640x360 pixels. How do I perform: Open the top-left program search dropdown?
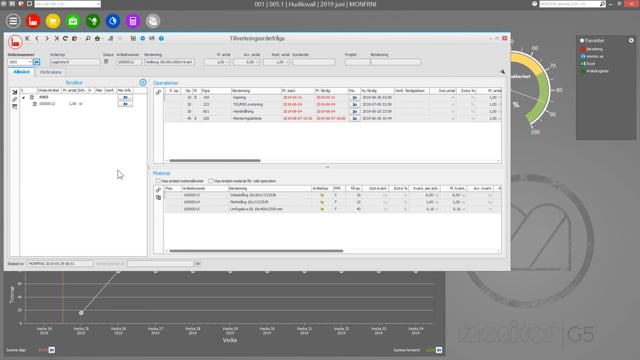[x=98, y=4]
